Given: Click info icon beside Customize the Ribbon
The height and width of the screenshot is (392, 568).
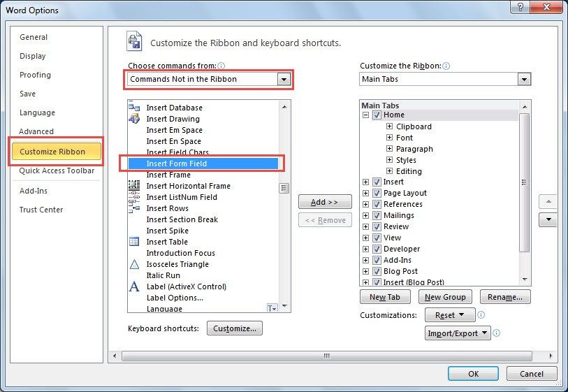Looking at the screenshot, I should (446, 66).
